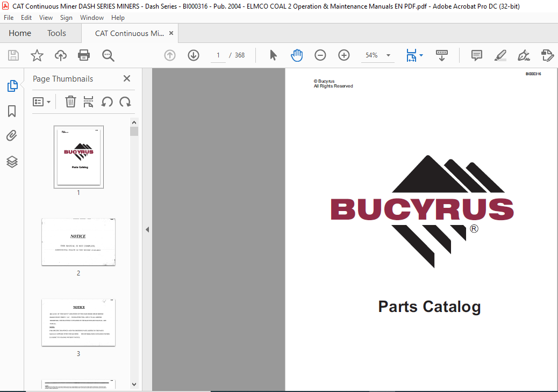
Task: Click the Save file icon
Action: click(13, 55)
